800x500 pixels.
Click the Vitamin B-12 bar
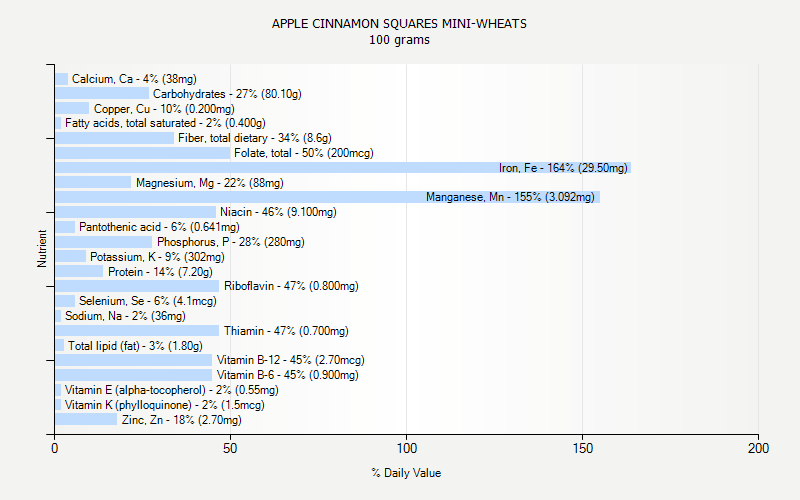click(134, 360)
